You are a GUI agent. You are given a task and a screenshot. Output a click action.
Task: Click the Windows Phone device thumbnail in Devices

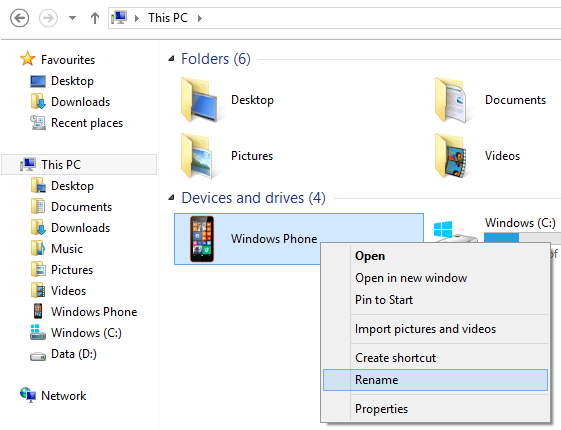point(202,239)
